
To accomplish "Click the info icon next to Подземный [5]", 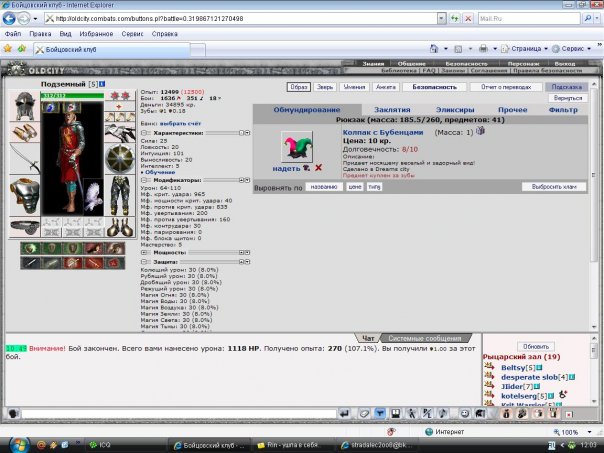I will point(102,84).
